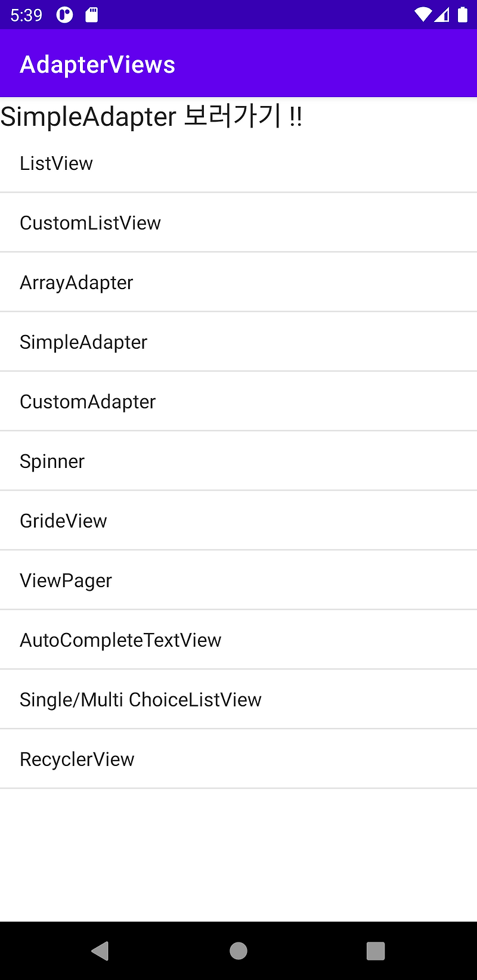Tap the SimpleAdapter 보러가기 header text

[151, 116]
